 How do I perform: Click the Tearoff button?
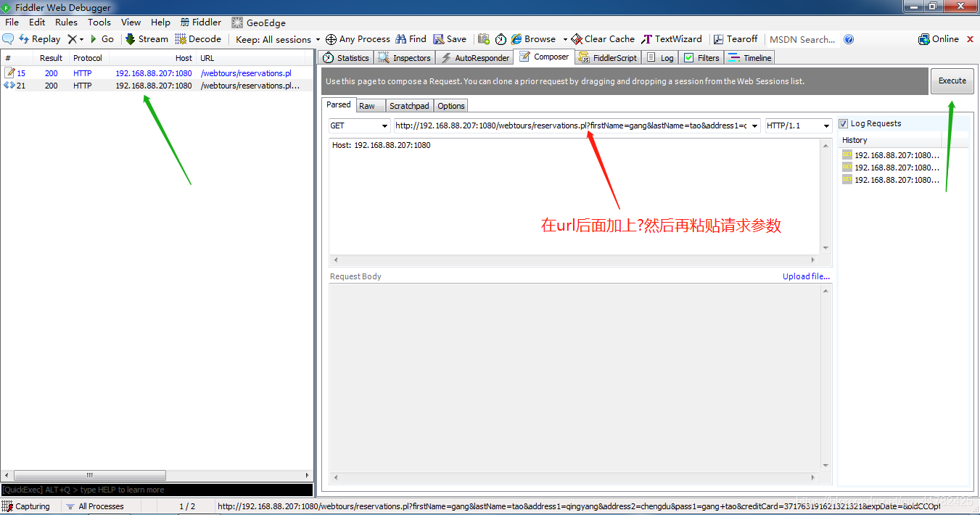coord(736,39)
